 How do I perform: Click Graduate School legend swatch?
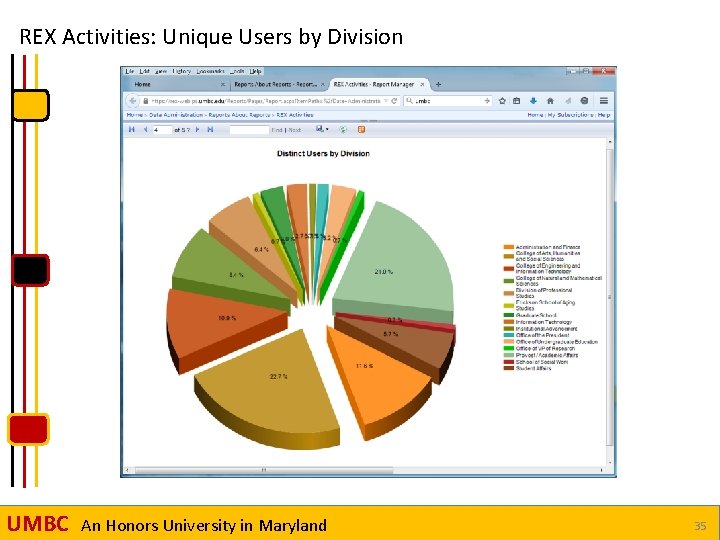[508, 315]
